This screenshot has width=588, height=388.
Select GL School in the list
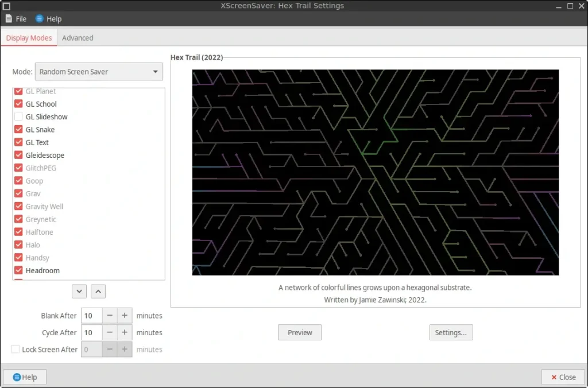[x=41, y=104]
